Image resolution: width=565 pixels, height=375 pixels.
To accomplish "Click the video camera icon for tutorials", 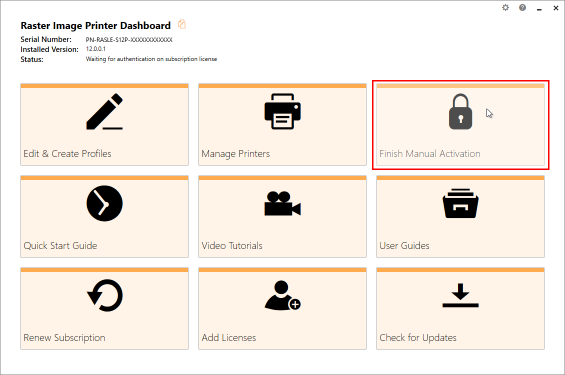I will click(282, 204).
